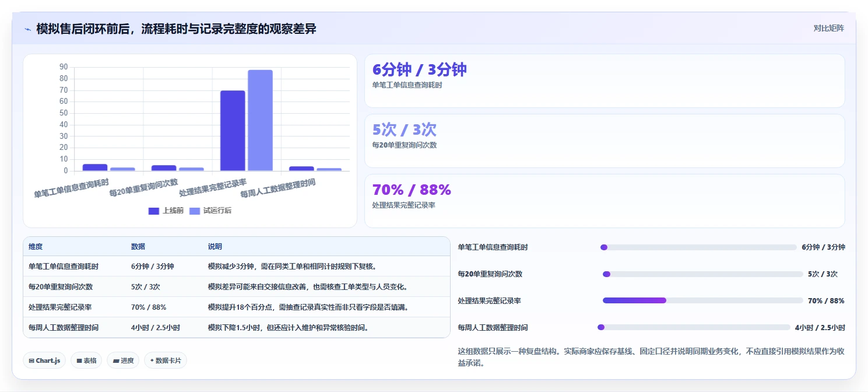This screenshot has width=868, height=392.
Task: Click the 说明 column header
Action: coord(215,247)
